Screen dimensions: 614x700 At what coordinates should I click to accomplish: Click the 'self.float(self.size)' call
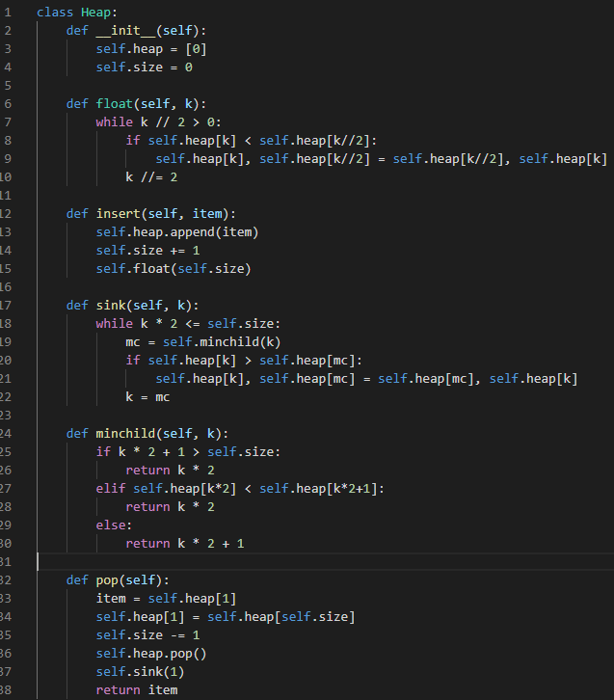pyautogui.click(x=174, y=269)
